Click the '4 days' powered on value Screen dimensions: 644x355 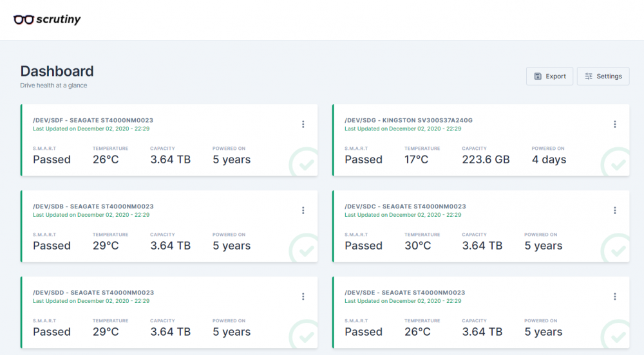[x=549, y=159]
